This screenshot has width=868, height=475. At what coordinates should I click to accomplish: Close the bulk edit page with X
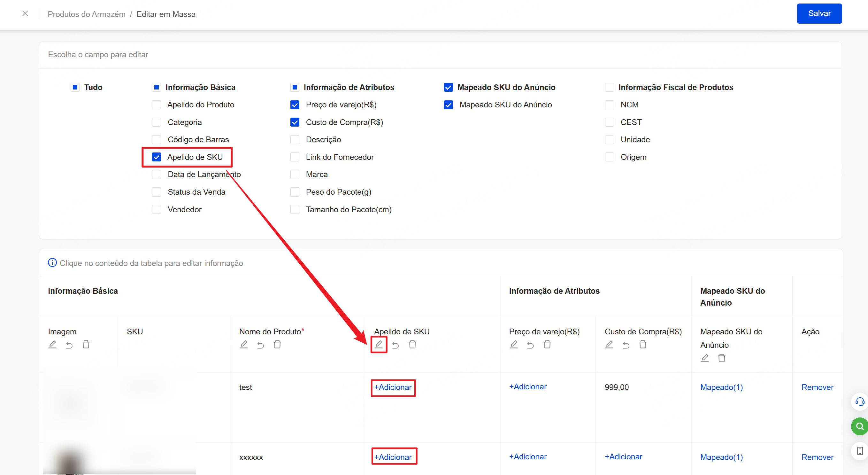pos(25,13)
